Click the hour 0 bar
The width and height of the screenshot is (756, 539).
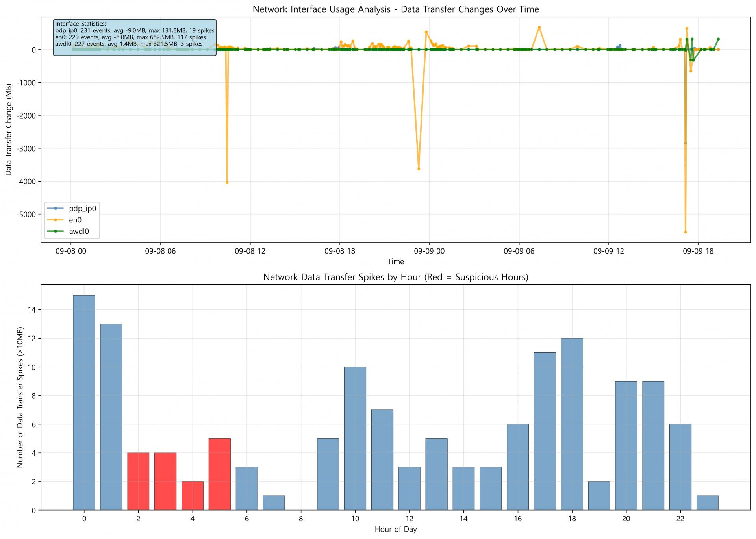point(84,402)
